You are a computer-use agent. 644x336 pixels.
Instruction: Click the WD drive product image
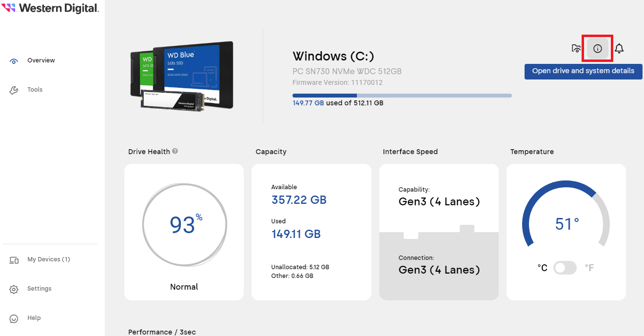tap(182, 76)
